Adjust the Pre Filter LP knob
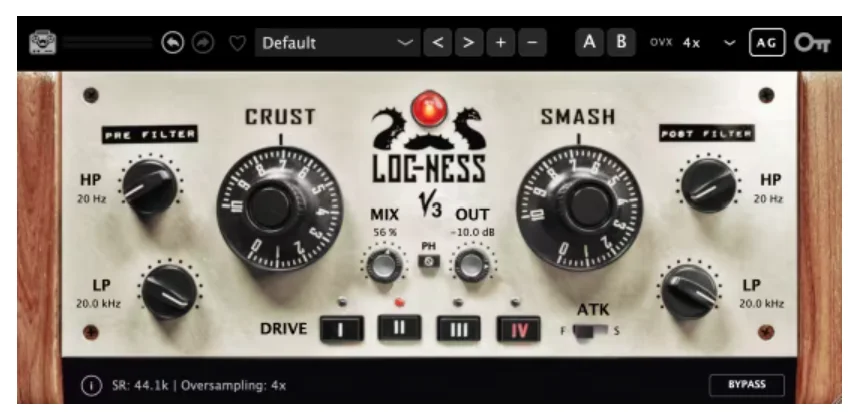The height and width of the screenshot is (412, 860). (x=169, y=291)
